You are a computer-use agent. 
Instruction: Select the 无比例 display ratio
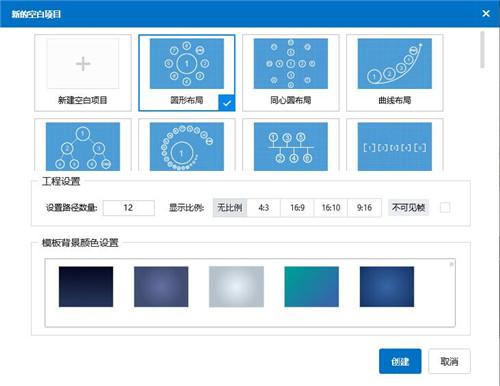pos(230,208)
